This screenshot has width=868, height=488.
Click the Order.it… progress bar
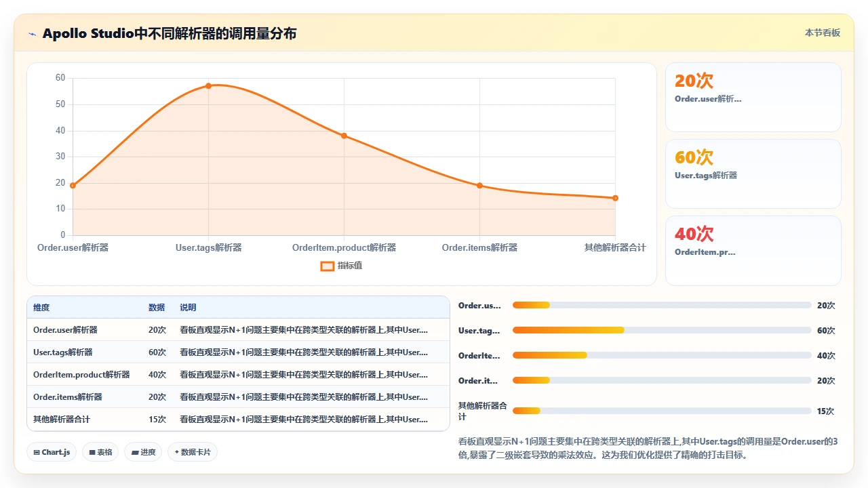coord(662,380)
